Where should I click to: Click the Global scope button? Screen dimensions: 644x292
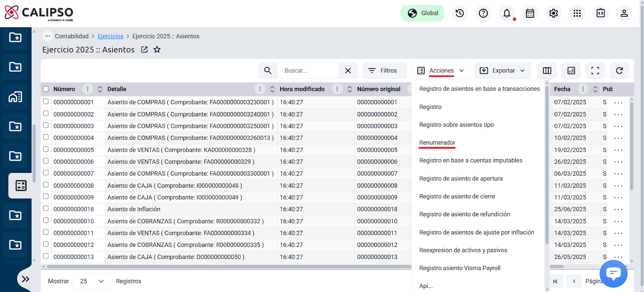pyautogui.click(x=423, y=13)
